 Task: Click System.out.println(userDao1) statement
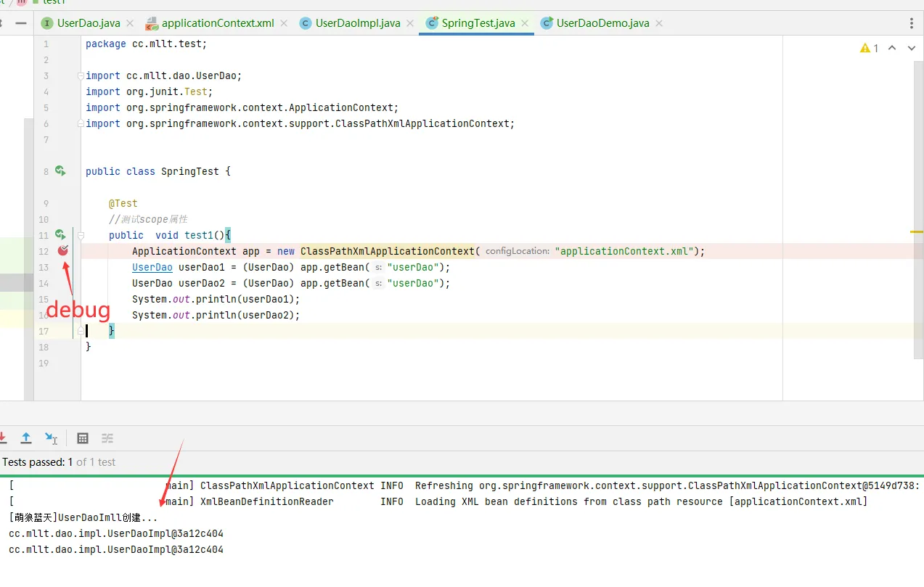tap(216, 299)
